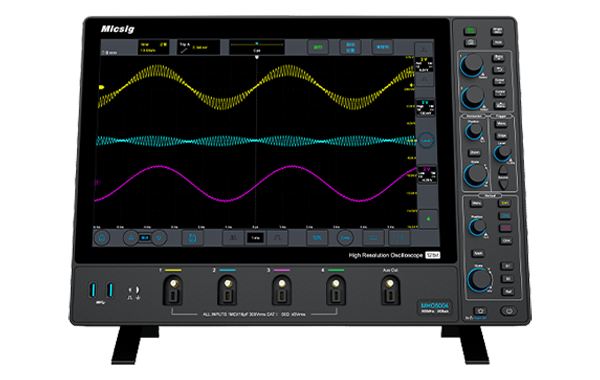Tap the memory position bar at top

pyautogui.click(x=256, y=47)
